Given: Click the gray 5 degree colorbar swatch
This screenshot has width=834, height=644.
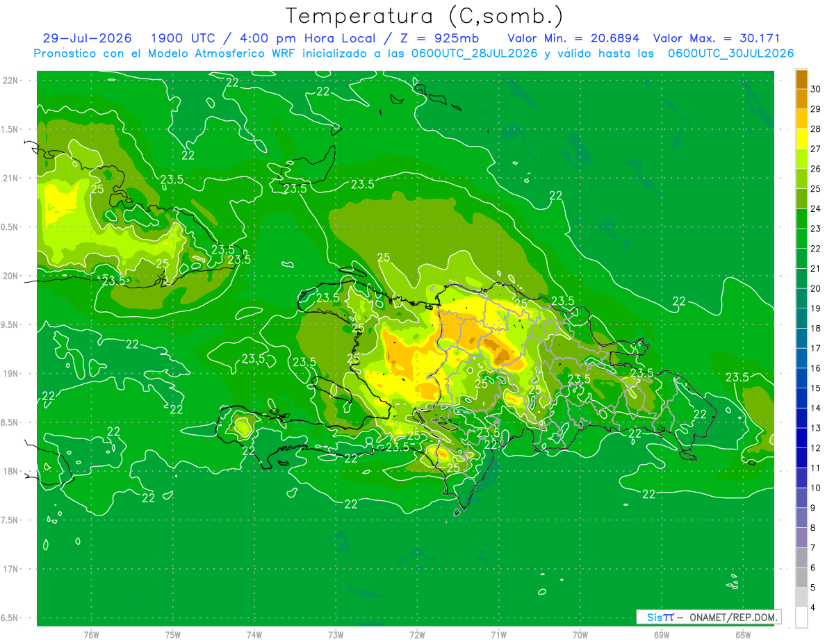Looking at the screenshot, I should (x=801, y=578).
